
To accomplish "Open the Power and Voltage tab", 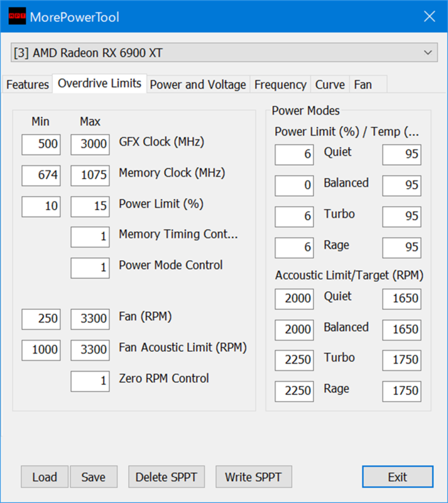I will [x=198, y=85].
